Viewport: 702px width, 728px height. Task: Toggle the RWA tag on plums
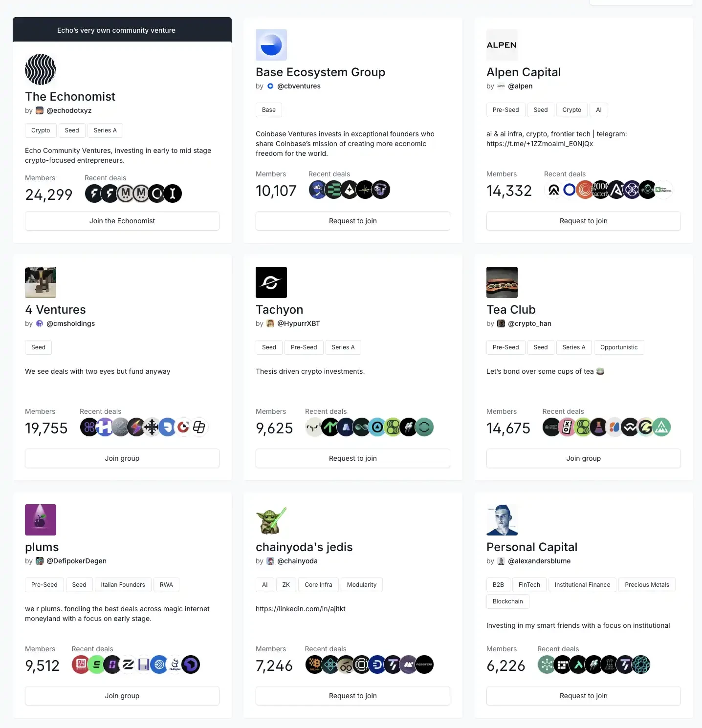(166, 585)
